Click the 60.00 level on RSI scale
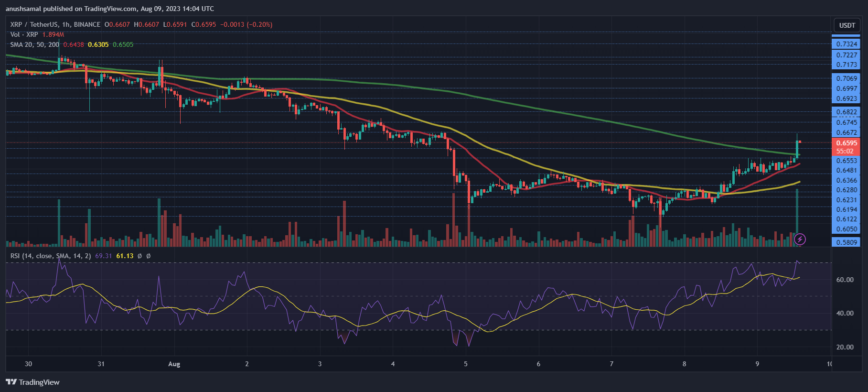 [x=845, y=280]
